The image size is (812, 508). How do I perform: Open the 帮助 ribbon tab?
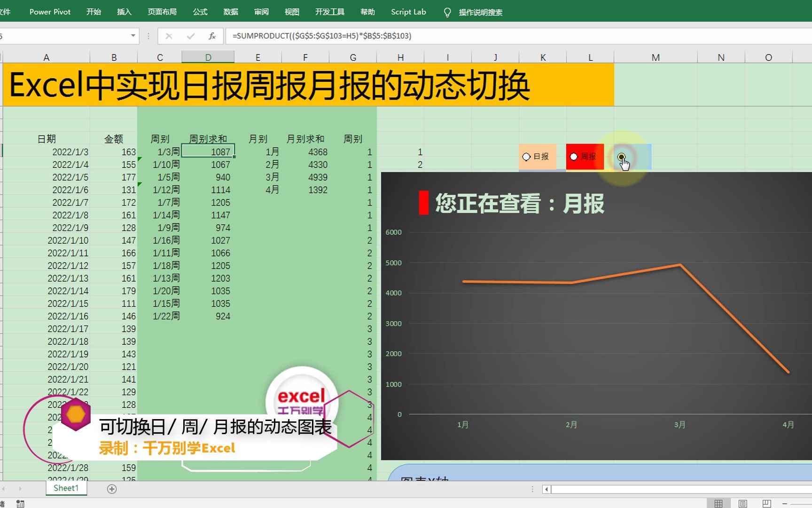368,12
